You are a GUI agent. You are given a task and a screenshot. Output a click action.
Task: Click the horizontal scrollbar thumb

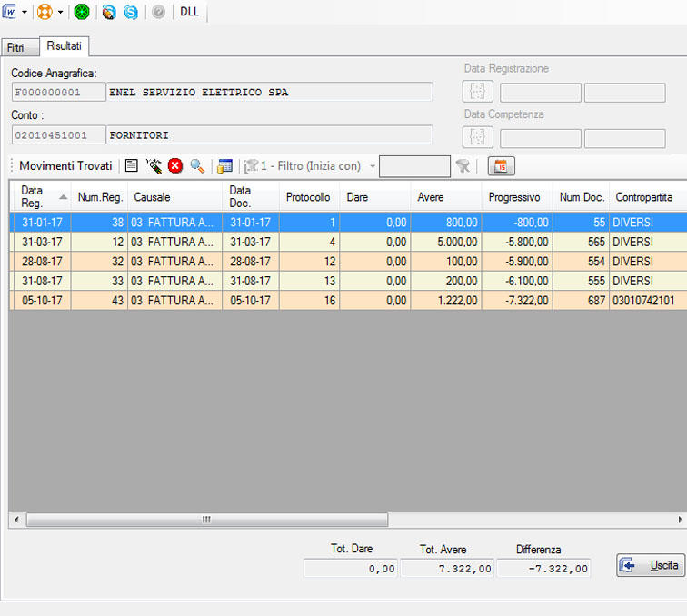coord(207,520)
